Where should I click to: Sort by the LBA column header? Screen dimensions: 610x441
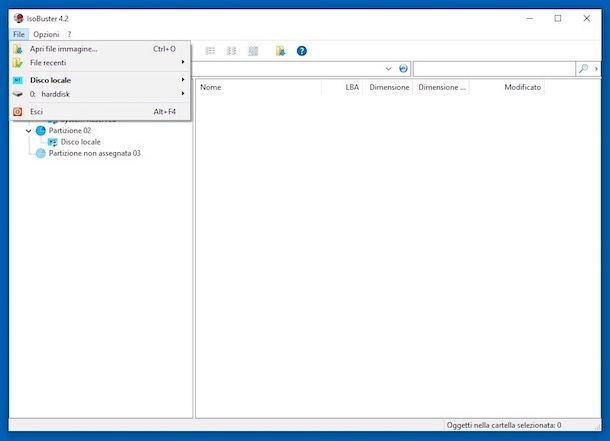tap(342, 87)
